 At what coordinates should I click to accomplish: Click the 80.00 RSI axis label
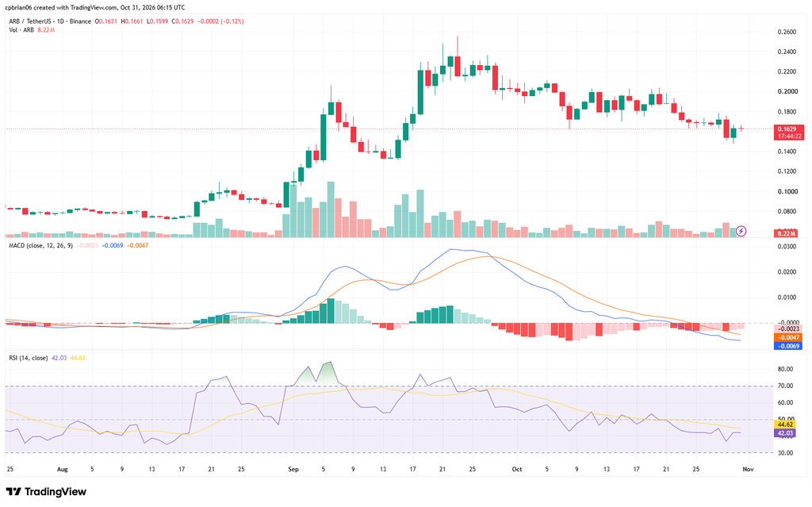point(786,369)
